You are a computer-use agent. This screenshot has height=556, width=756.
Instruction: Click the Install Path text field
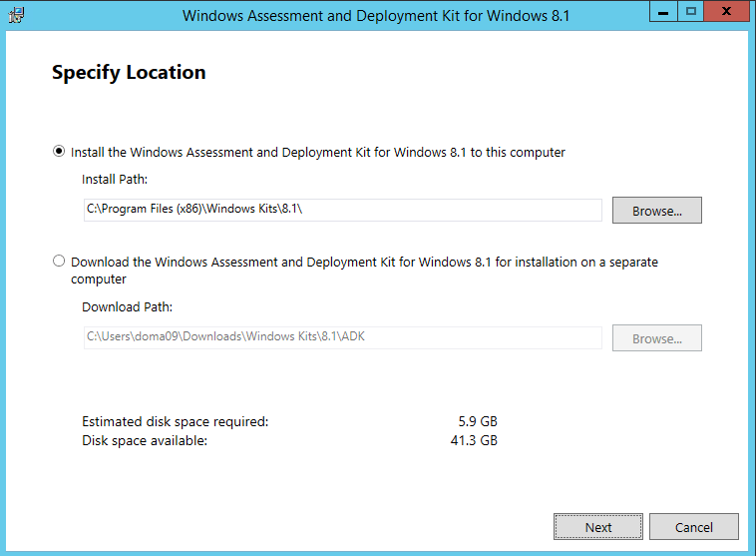point(343,210)
